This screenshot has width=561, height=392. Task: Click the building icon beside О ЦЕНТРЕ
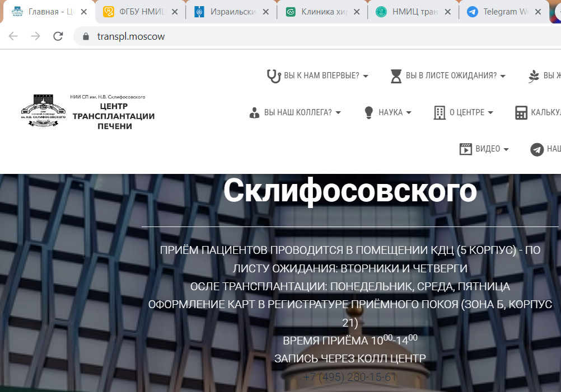coord(440,112)
